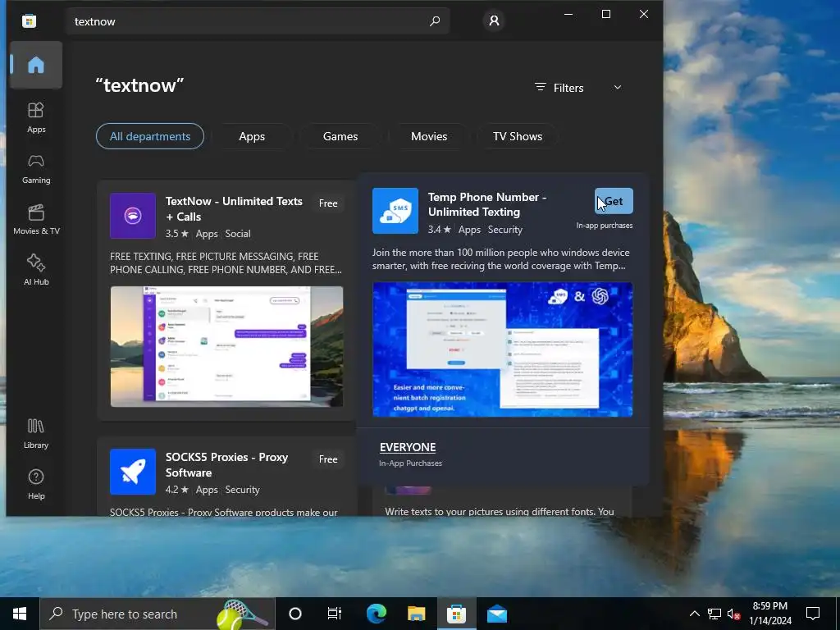Click Get for Temp Phone Number app
Viewport: 840px width, 630px height.
coord(614,201)
